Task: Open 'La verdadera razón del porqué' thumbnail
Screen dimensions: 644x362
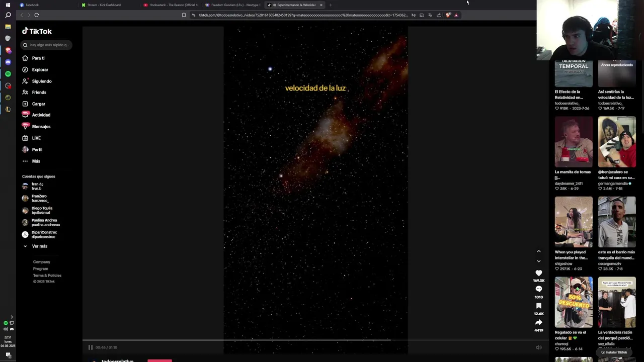Action: coord(617,302)
